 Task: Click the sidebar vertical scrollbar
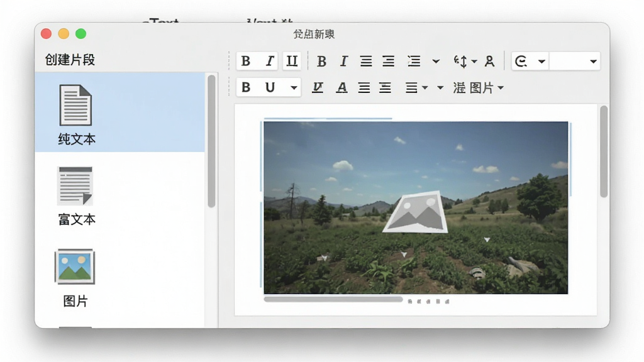click(x=211, y=141)
